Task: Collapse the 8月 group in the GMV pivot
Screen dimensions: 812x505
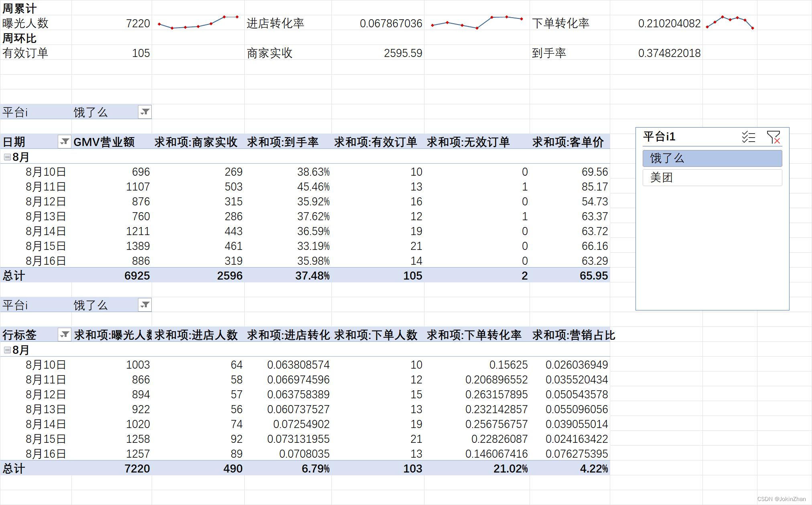Action: [6, 156]
